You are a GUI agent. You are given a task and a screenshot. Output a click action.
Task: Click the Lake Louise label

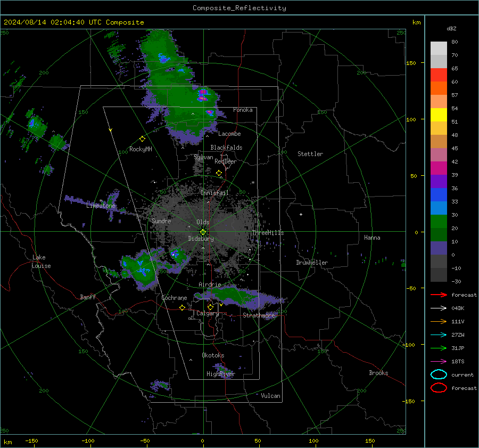[42, 262]
